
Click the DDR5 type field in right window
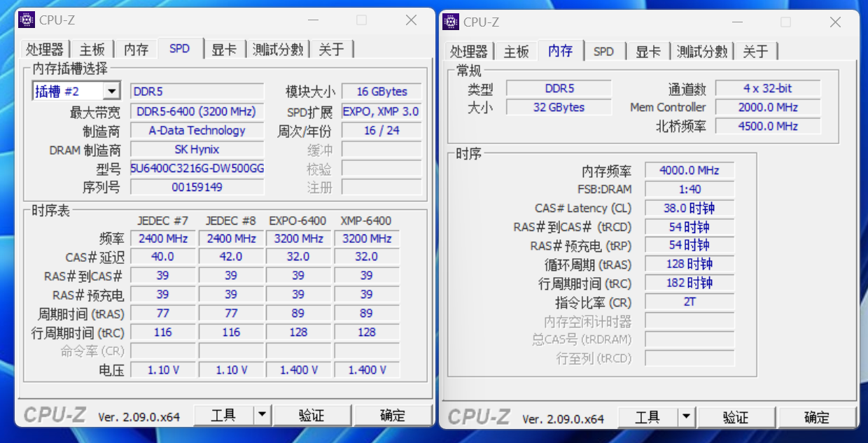(x=559, y=88)
